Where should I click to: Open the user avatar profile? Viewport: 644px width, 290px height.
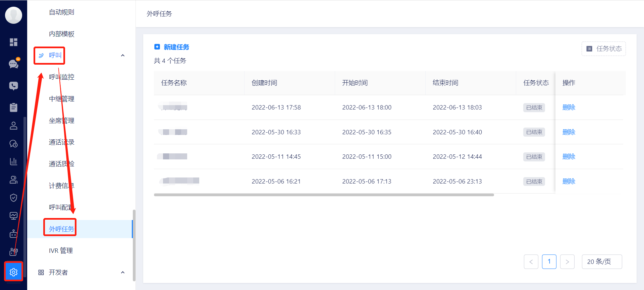click(x=13, y=15)
